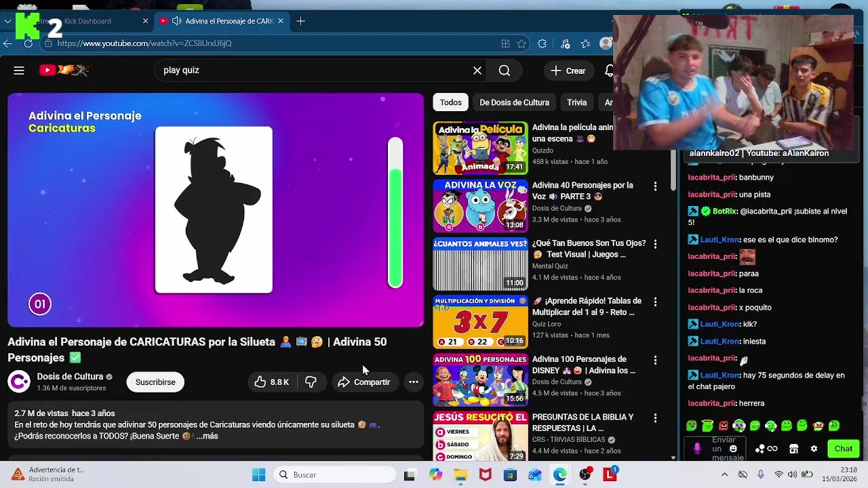868x488 pixels.
Task: Open File Explorer from the taskbar
Action: click(x=460, y=475)
